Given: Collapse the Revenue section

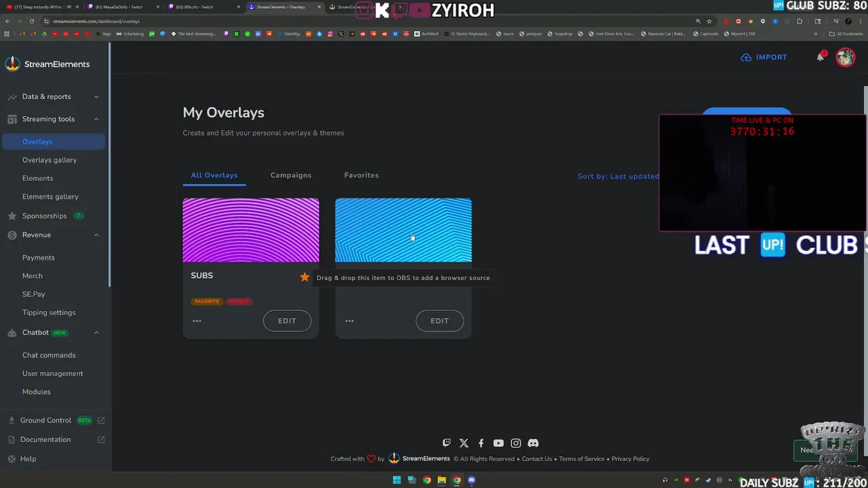Looking at the screenshot, I should coord(54,235).
